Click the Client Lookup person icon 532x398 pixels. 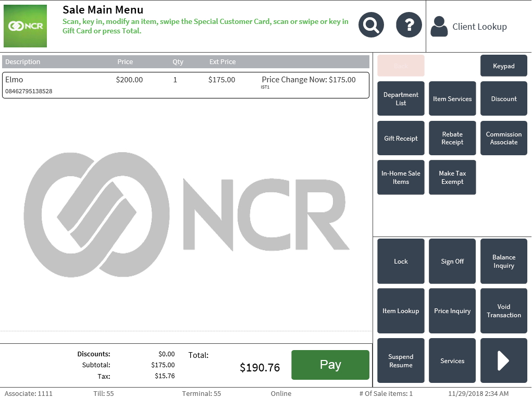pyautogui.click(x=439, y=27)
